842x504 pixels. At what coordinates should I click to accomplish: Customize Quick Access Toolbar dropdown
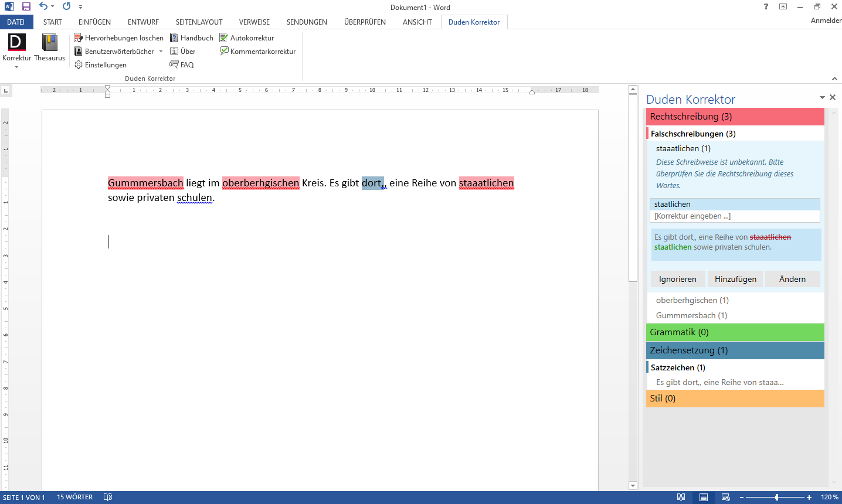click(x=80, y=7)
